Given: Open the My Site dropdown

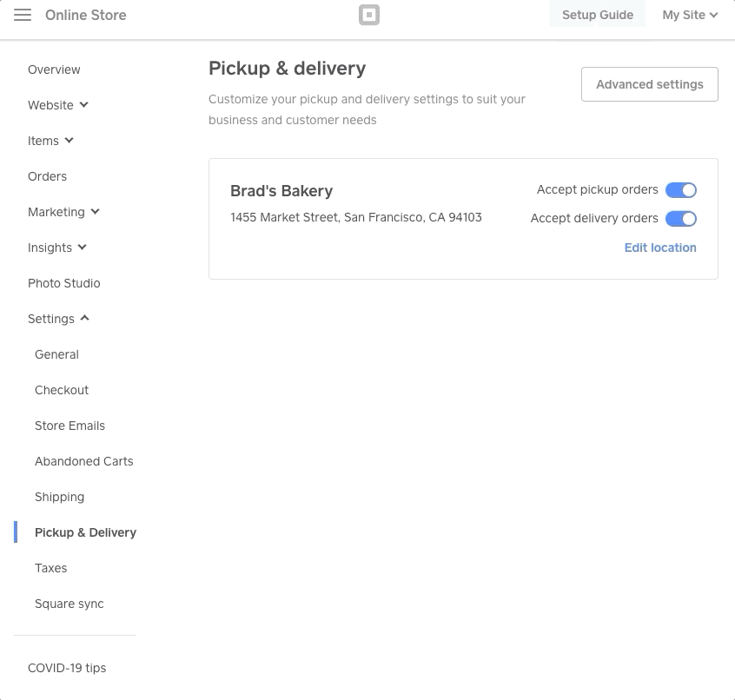Looking at the screenshot, I should pos(689,15).
